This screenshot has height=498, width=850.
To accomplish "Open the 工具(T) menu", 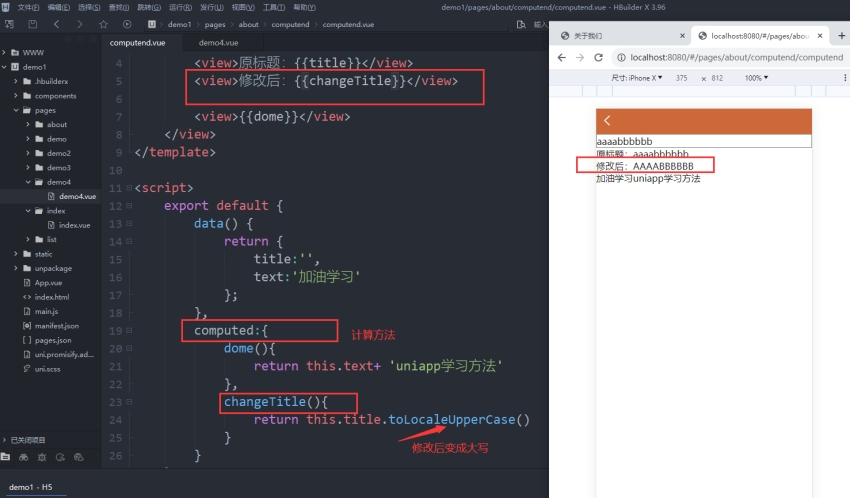I will [274, 7].
